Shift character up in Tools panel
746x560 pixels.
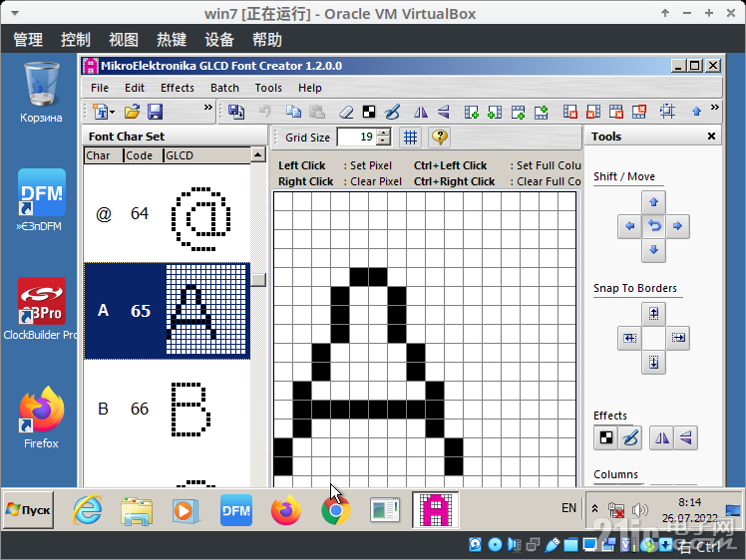click(653, 202)
